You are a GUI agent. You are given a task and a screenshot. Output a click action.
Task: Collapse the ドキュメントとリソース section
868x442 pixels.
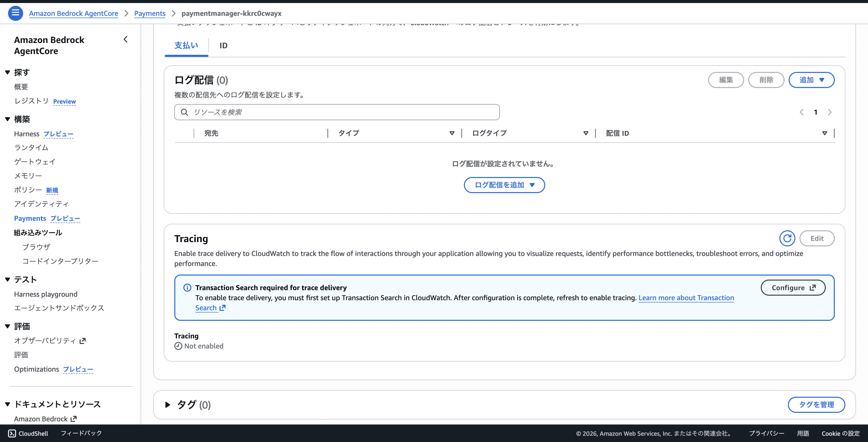8,404
